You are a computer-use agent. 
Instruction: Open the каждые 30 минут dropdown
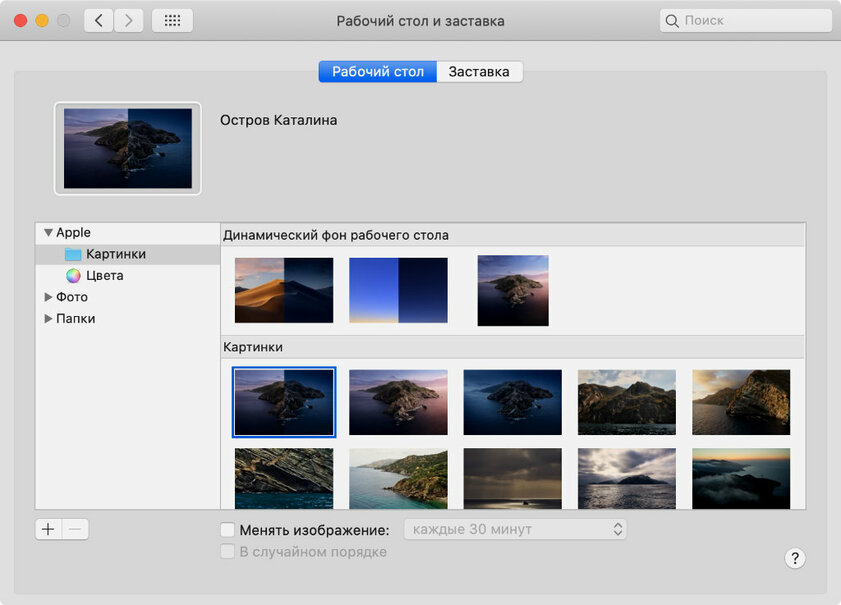coord(515,529)
